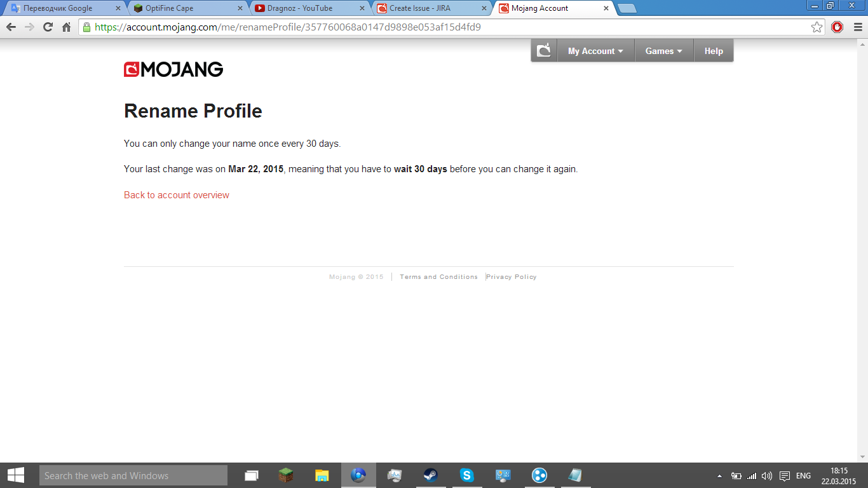Viewport: 868px width, 488px height.
Task: Go back using the browser back arrow
Action: (11, 27)
